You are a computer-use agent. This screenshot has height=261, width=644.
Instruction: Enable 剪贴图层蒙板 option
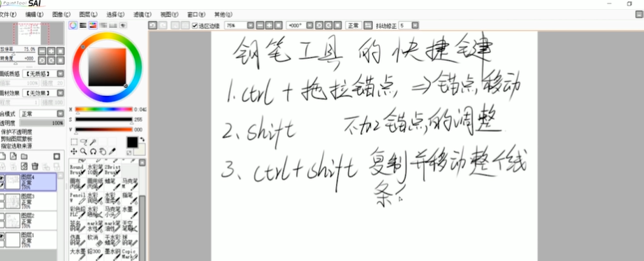tap(17, 139)
